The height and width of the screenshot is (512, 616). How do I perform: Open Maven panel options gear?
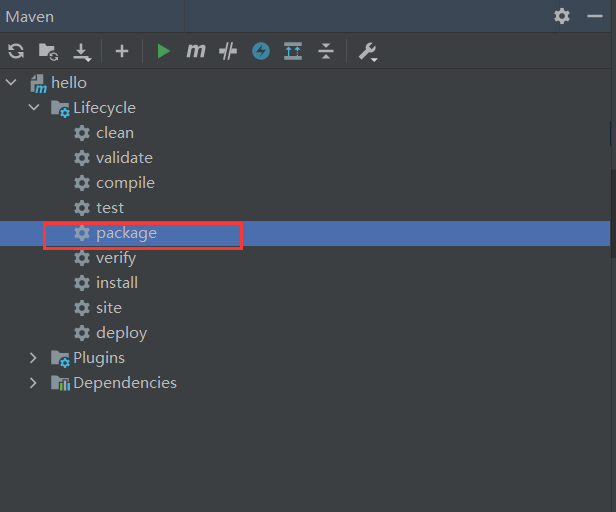coord(562,16)
